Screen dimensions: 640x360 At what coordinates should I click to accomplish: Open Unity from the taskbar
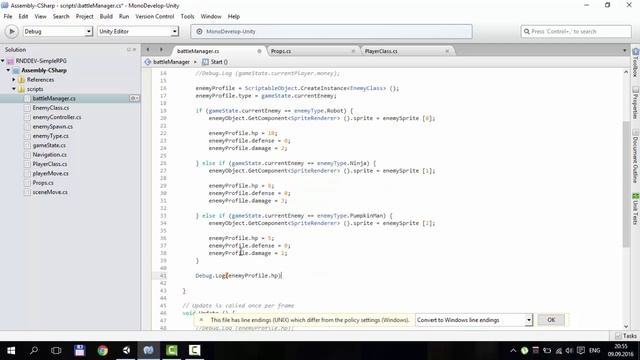(x=126, y=351)
